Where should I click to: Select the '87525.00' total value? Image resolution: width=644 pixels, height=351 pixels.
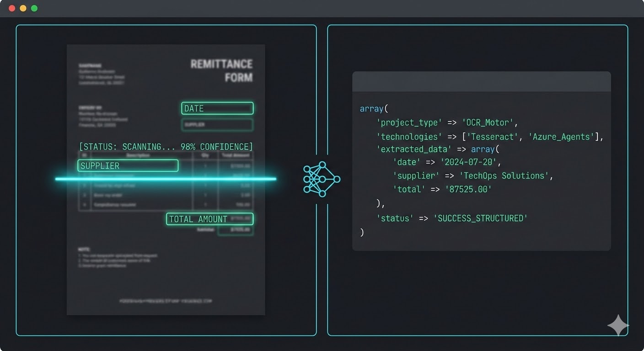(x=468, y=189)
